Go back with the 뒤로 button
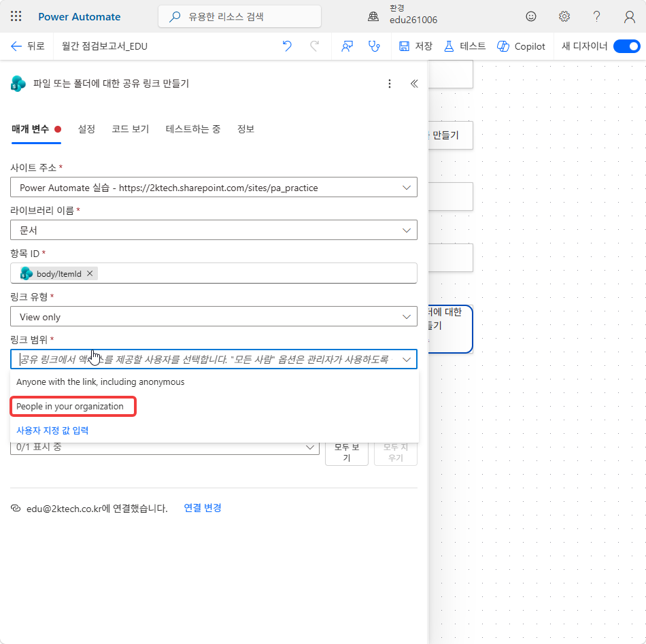Viewport: 646px width, 644px height. pyautogui.click(x=27, y=46)
